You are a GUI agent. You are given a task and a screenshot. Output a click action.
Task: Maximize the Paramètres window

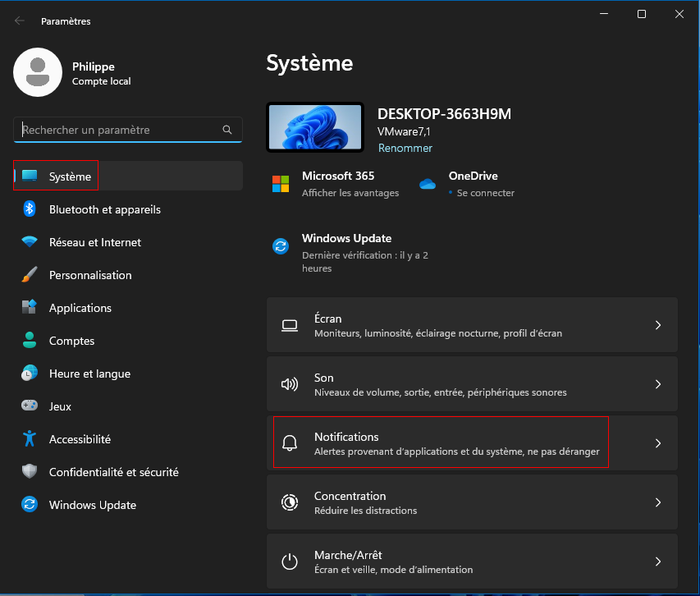(642, 14)
